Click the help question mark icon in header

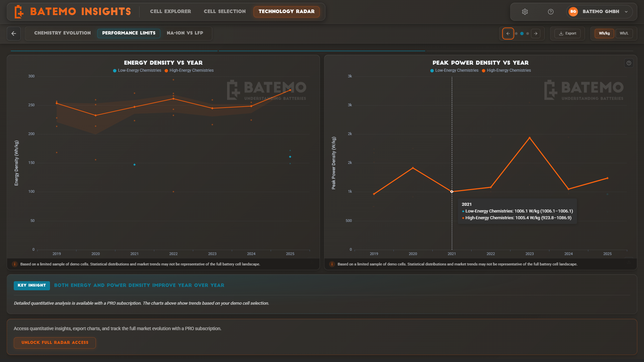pos(550,12)
